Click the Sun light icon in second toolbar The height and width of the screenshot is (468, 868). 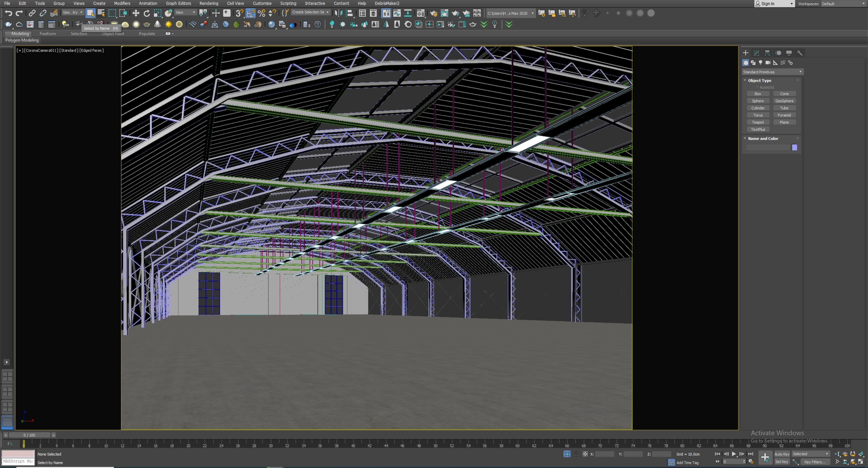point(168,24)
